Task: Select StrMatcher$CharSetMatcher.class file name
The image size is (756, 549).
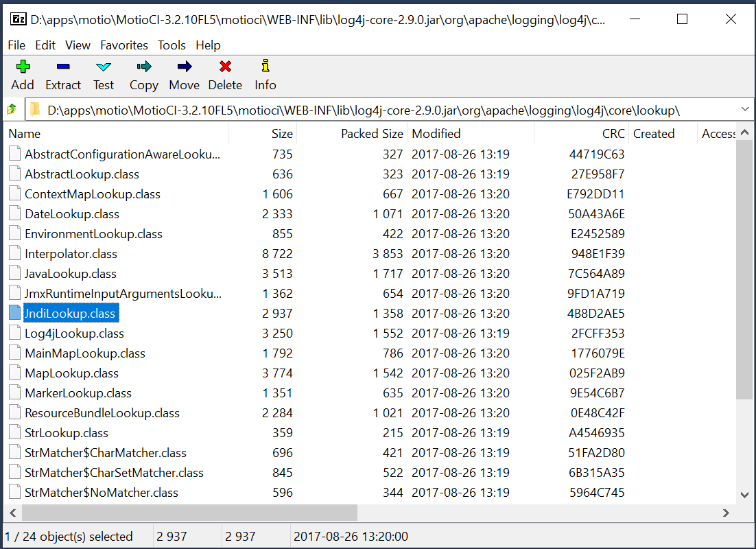Action: coord(115,472)
